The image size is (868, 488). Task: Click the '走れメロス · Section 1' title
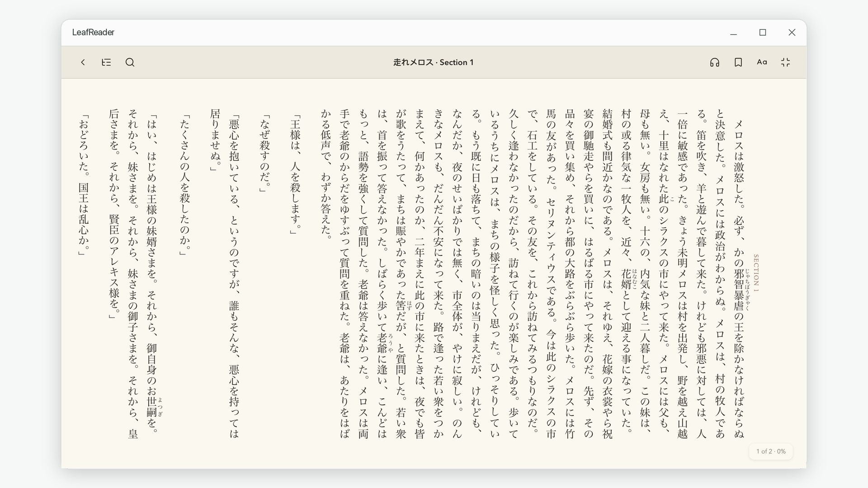433,62
